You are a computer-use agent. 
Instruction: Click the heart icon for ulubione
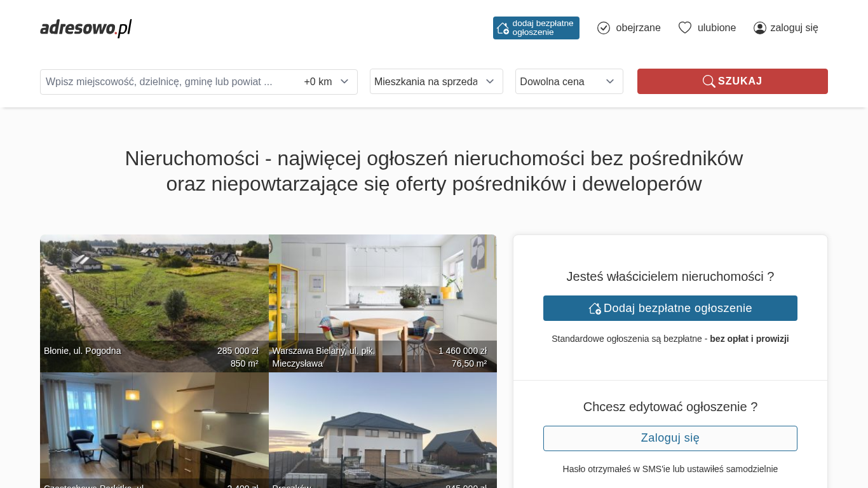[x=685, y=28]
